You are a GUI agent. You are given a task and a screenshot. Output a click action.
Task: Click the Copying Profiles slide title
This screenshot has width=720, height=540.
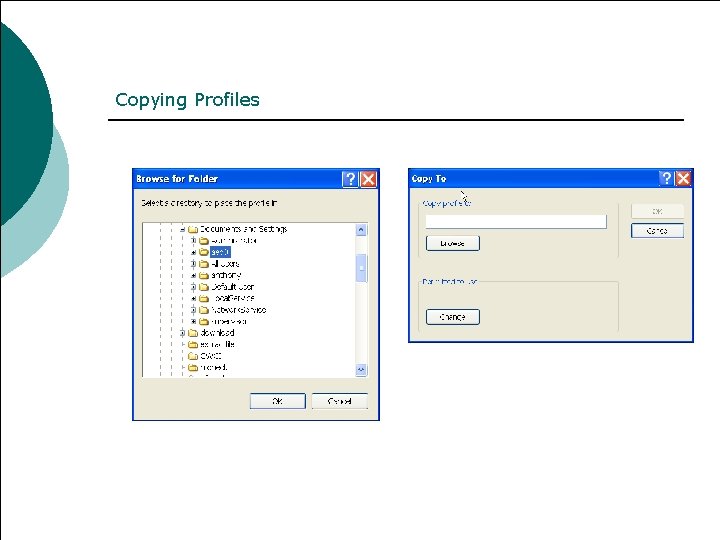pos(187,100)
